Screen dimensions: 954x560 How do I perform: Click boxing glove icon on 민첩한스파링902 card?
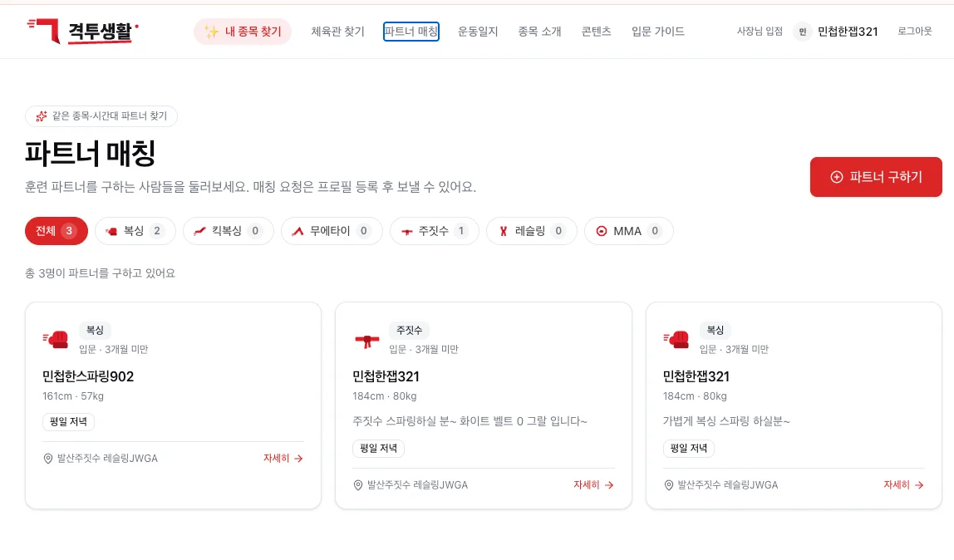click(x=56, y=339)
